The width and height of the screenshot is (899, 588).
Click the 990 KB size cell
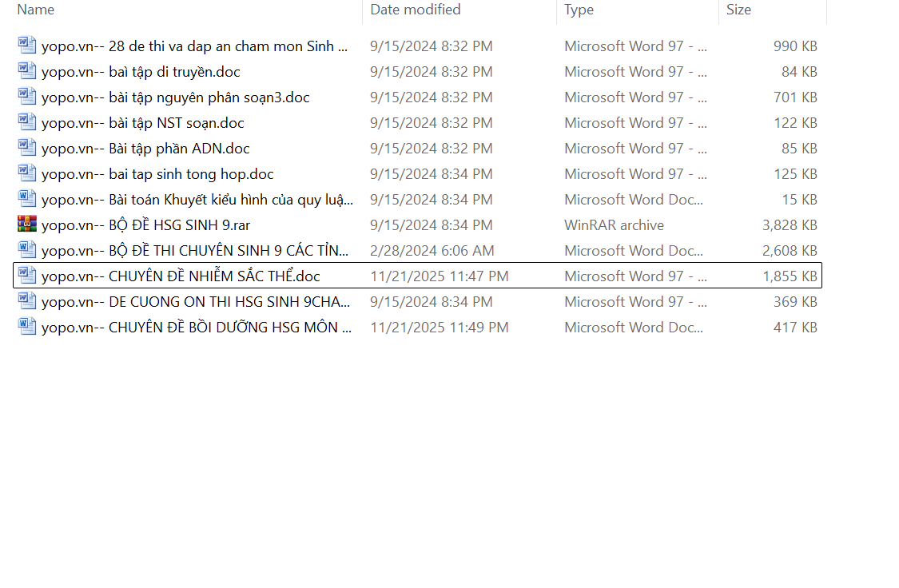tap(795, 46)
